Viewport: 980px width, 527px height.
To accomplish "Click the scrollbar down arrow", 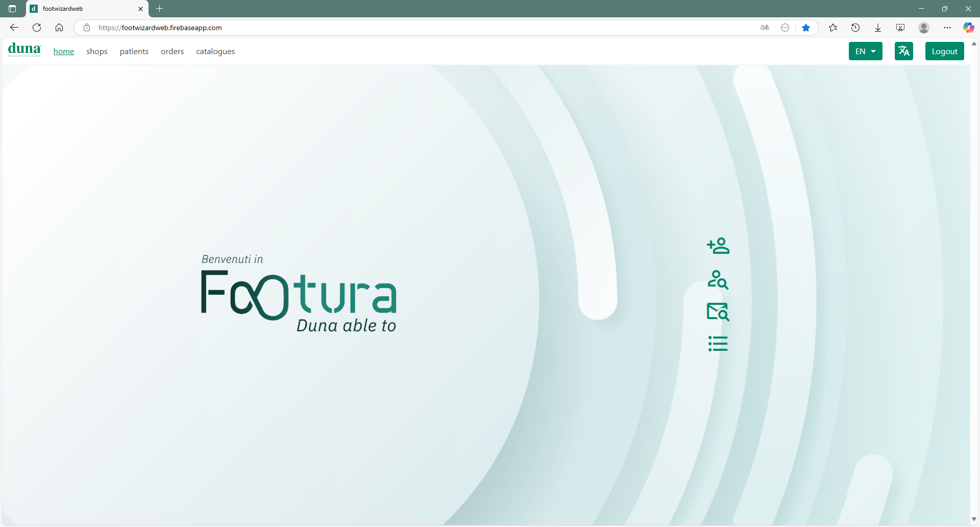I will click(x=974, y=519).
